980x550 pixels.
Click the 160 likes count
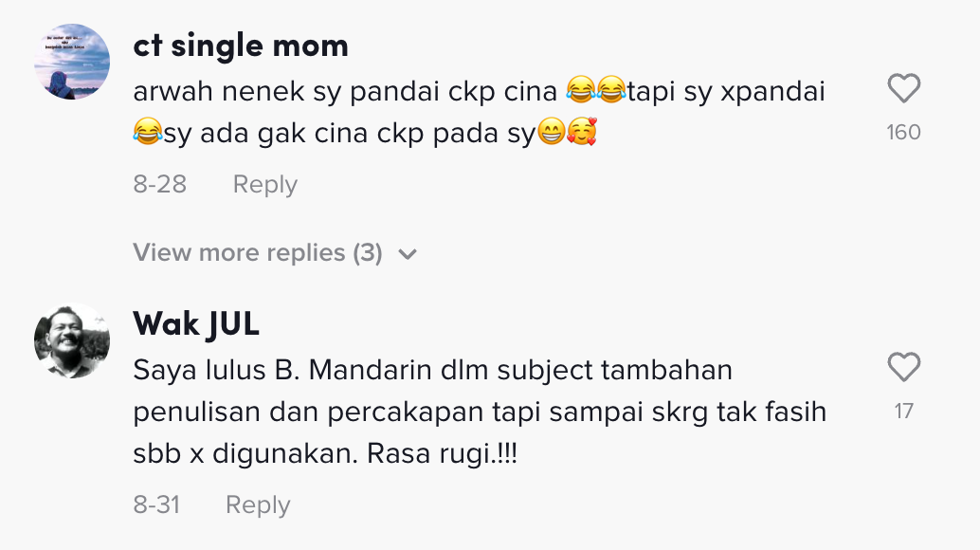[903, 133]
